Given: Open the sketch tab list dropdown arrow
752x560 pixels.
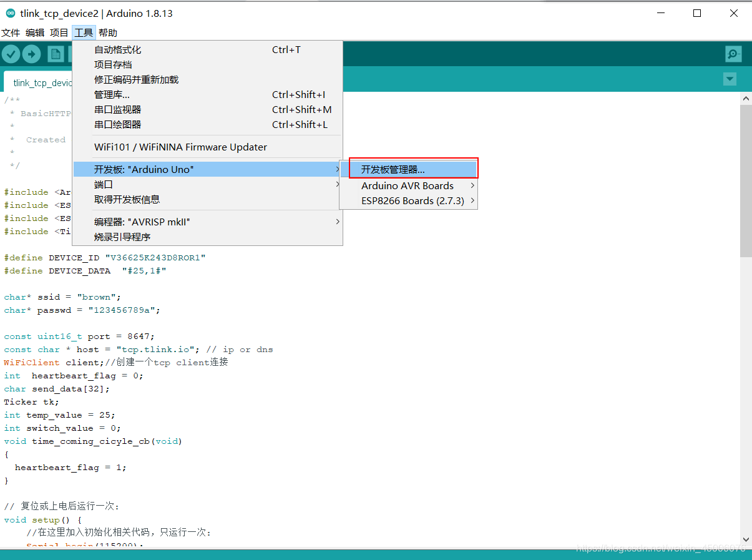Looking at the screenshot, I should [729, 79].
